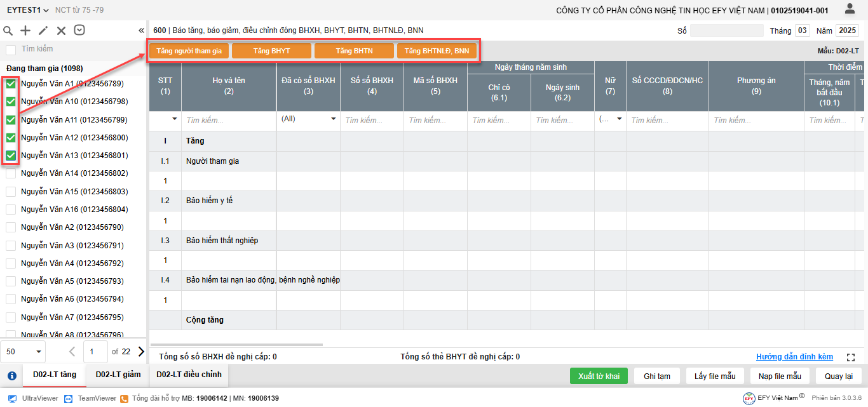Click the pencil edit icon
868x407 pixels.
(43, 30)
